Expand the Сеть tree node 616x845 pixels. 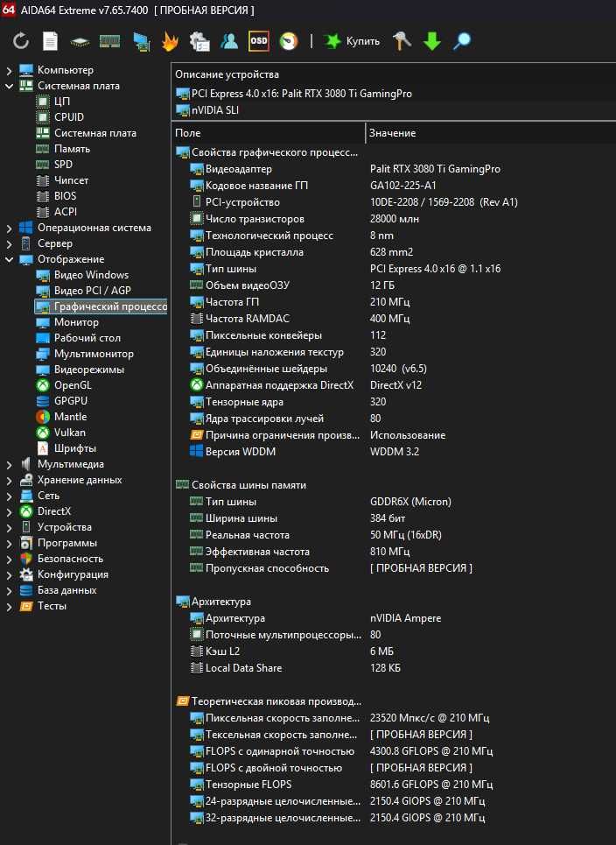(9, 496)
